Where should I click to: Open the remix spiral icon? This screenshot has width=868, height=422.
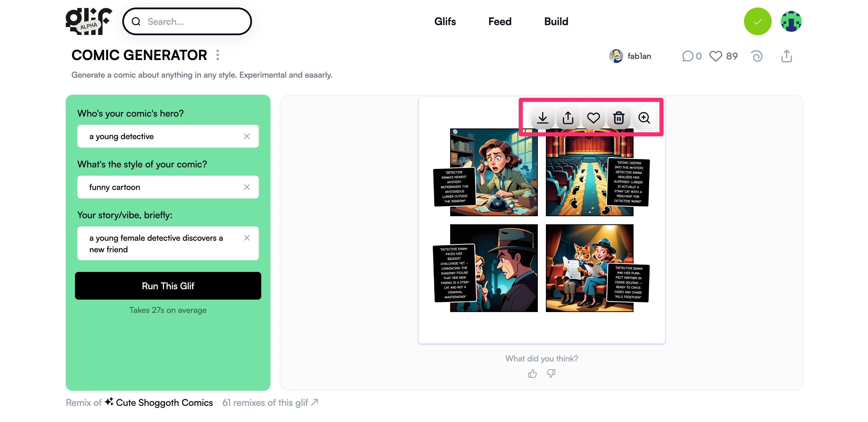pyautogui.click(x=757, y=56)
